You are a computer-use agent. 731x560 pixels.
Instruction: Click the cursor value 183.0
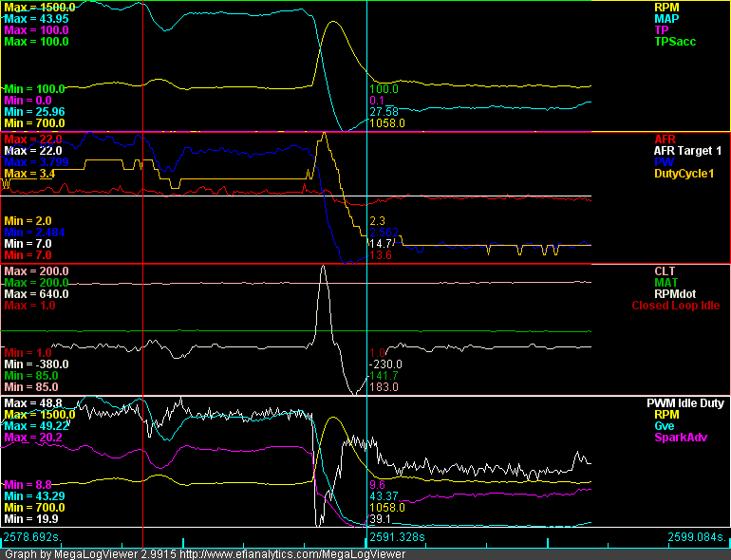[x=384, y=387]
